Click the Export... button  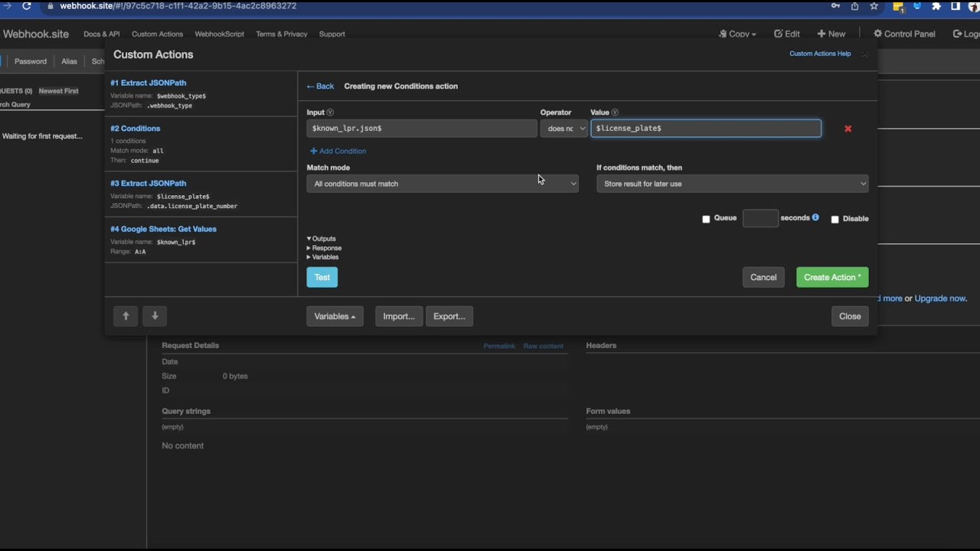tap(449, 316)
